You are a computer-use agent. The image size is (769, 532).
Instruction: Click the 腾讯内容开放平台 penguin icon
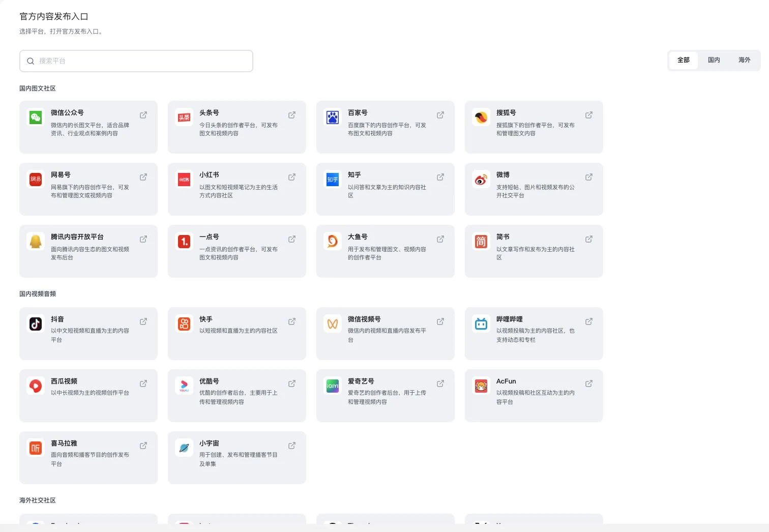[36, 242]
